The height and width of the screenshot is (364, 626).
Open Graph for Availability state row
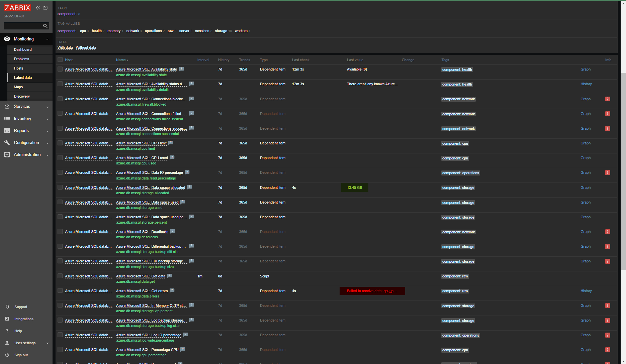pos(585,69)
